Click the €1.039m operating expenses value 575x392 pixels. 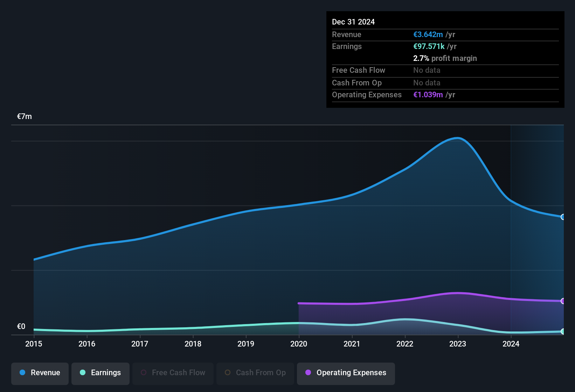pyautogui.click(x=428, y=95)
